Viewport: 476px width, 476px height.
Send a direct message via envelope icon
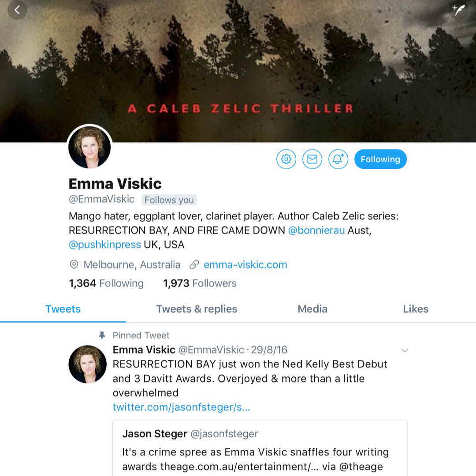pyautogui.click(x=312, y=159)
